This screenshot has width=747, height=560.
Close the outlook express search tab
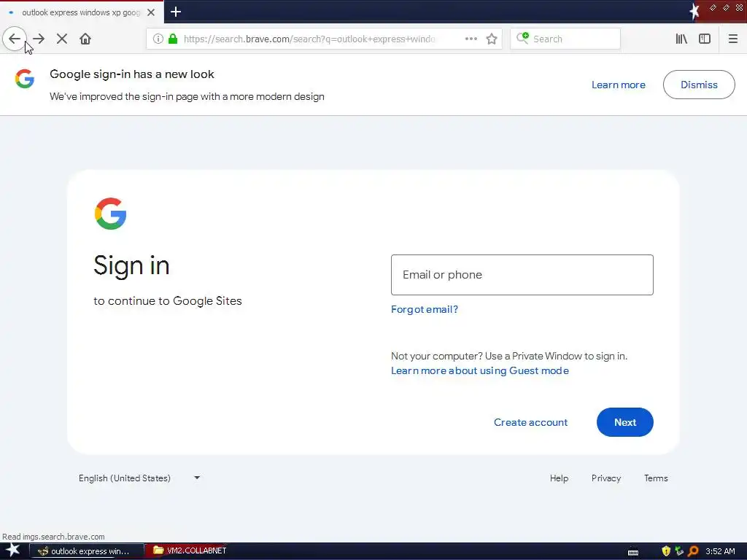(151, 12)
